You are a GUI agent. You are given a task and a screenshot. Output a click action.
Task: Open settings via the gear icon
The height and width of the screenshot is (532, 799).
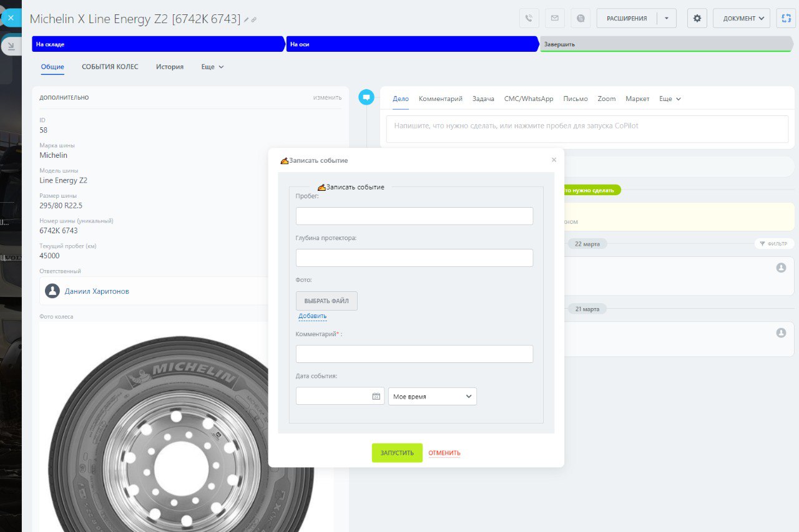[x=697, y=18]
